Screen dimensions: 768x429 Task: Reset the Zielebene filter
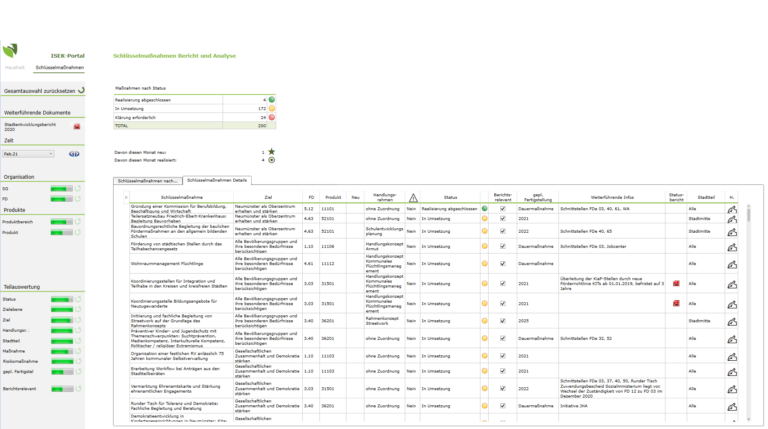pos(78,310)
